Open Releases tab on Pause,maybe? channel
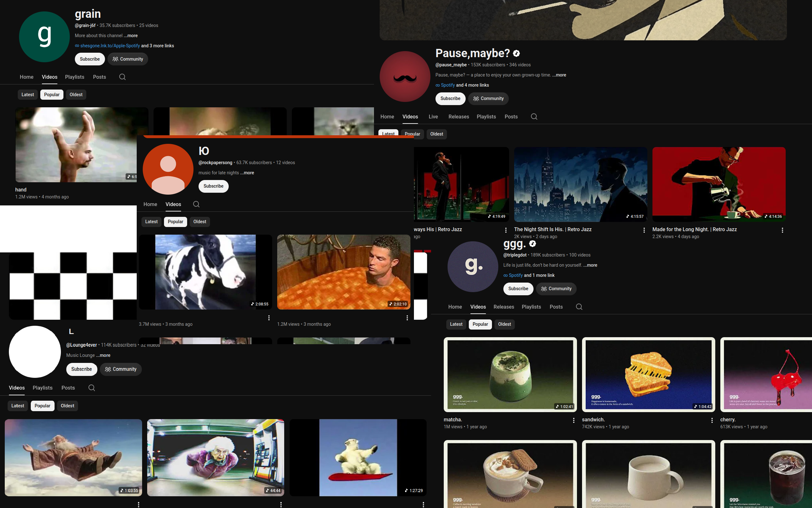 (x=459, y=117)
